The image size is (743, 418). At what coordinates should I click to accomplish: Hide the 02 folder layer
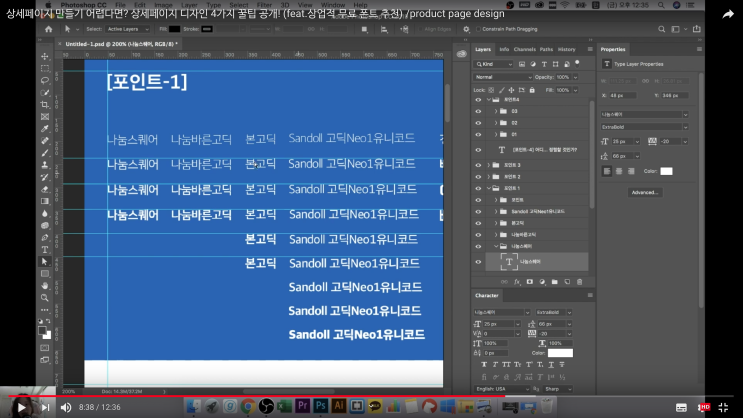(478, 123)
